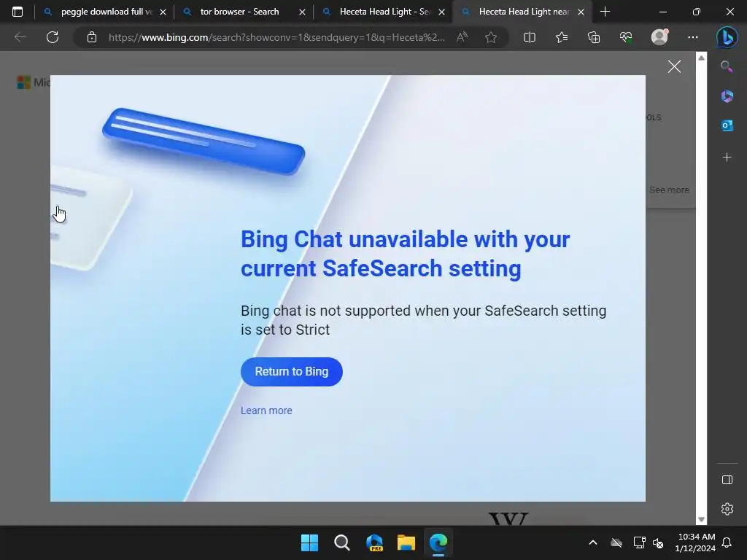
Task: Open the Bing Copilot sidebar button
Action: point(727,37)
